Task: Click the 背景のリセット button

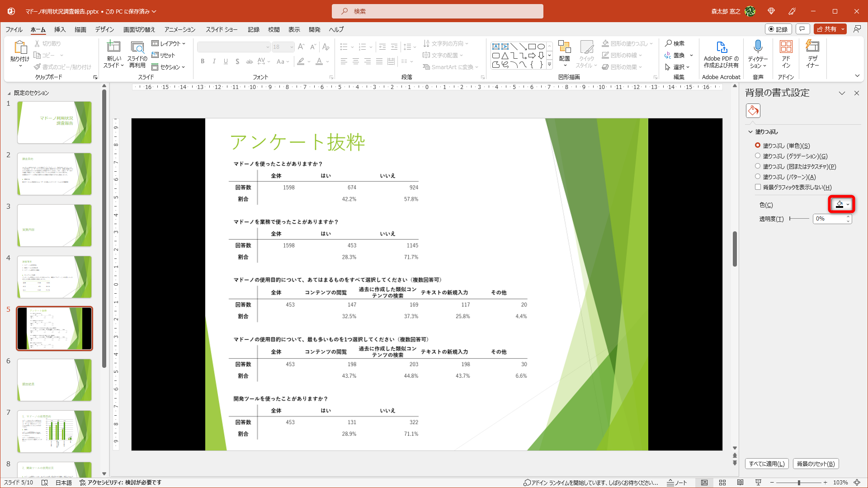Action: 816,464
